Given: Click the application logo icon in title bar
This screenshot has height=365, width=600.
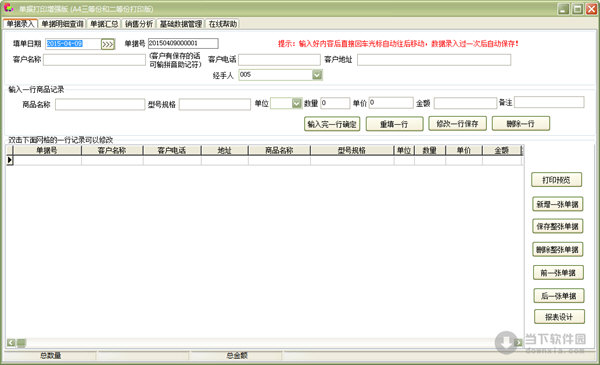Looking at the screenshot, I should (x=9, y=8).
